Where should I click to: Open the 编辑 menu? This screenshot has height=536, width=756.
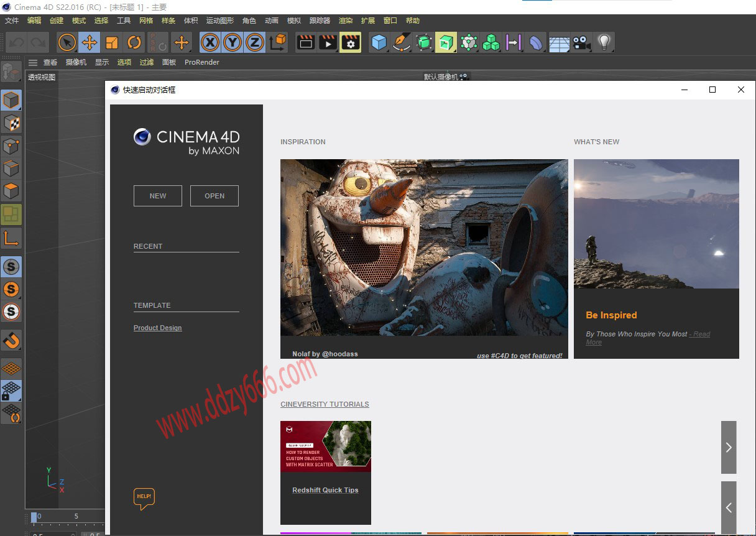[x=34, y=21]
